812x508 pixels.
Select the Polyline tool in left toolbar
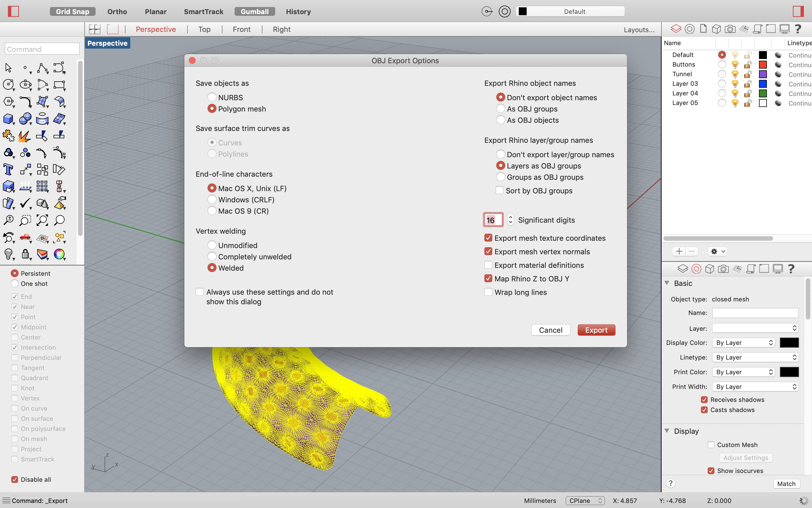click(x=42, y=68)
